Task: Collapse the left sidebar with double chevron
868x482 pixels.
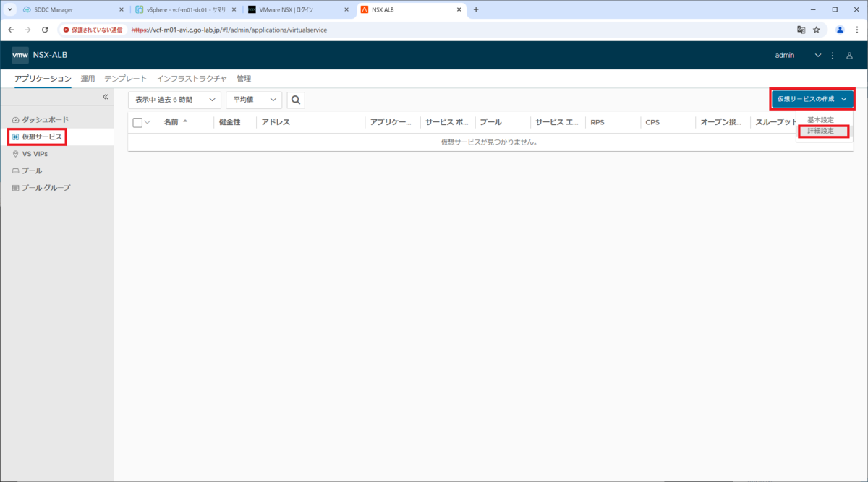Action: (105, 96)
